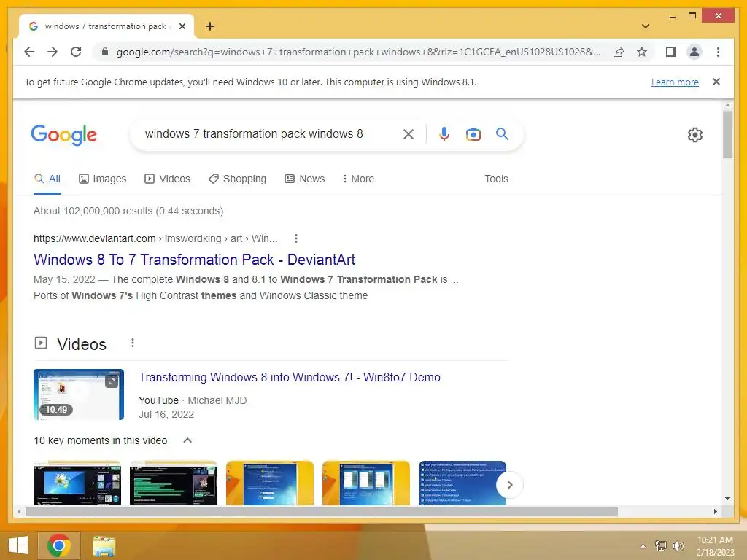
Task: Clear the search box text
Action: click(x=409, y=134)
